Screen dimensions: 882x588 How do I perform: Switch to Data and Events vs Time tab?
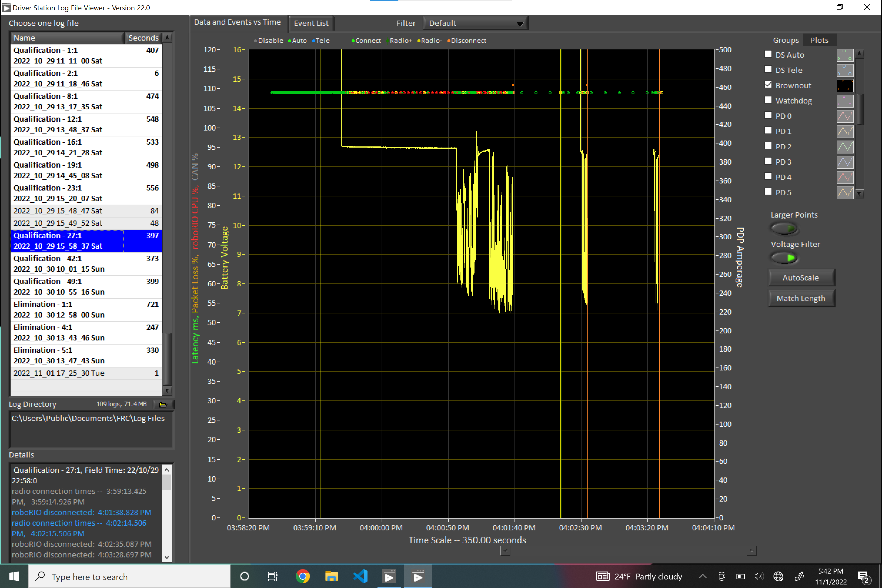point(237,23)
